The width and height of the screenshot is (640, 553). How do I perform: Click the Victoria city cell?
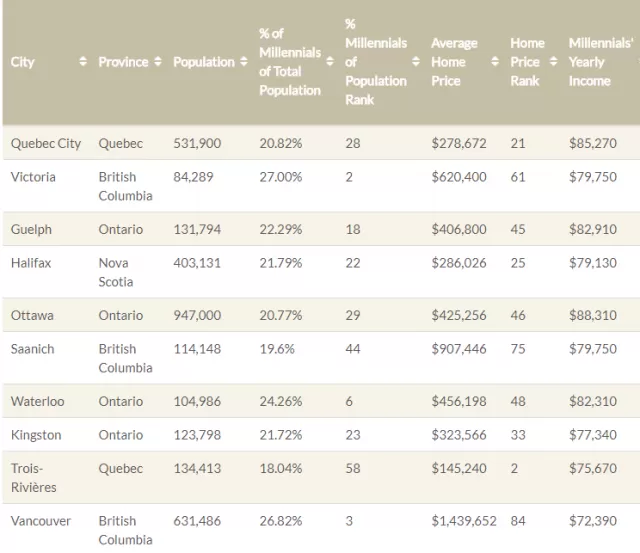coord(33,177)
